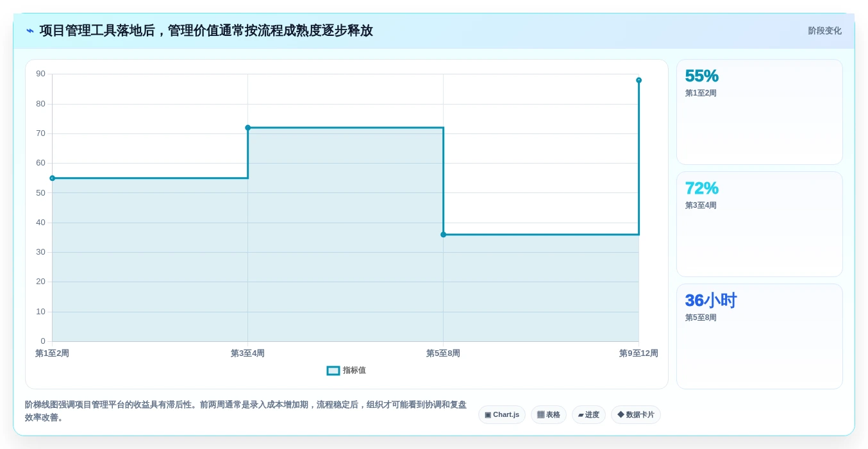The height and width of the screenshot is (449, 868).
Task: Select the 数据卡片 tag
Action: 636,415
